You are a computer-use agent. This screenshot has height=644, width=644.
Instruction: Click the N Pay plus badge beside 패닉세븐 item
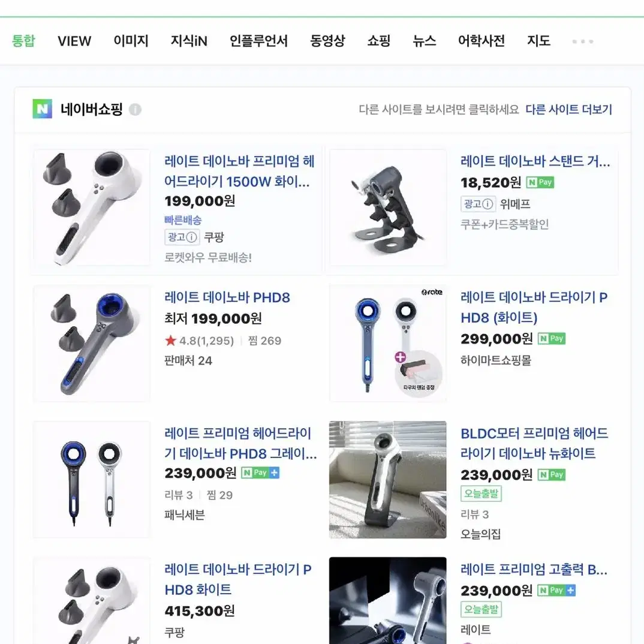(260, 473)
